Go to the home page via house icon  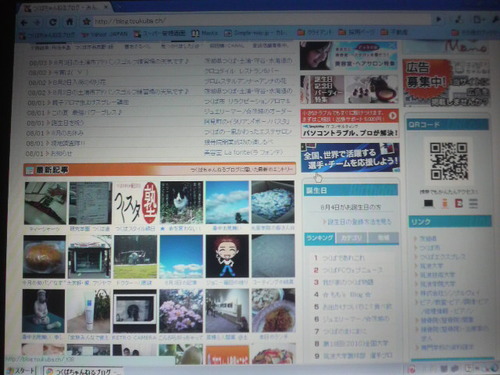tap(69, 22)
